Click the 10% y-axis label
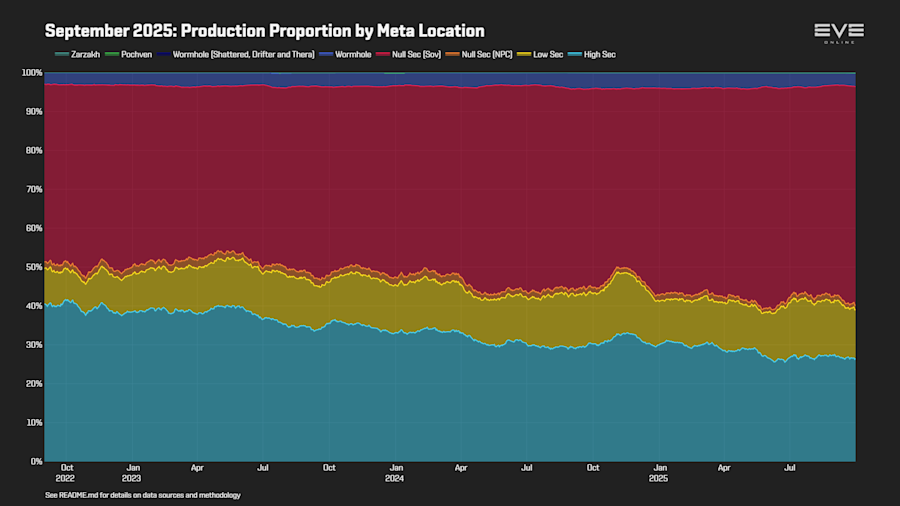 [34, 423]
